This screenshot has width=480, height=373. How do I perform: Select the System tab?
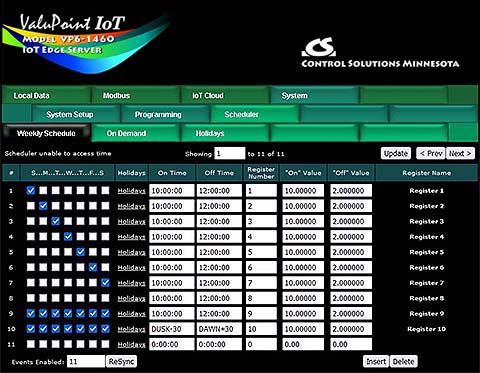315,95
